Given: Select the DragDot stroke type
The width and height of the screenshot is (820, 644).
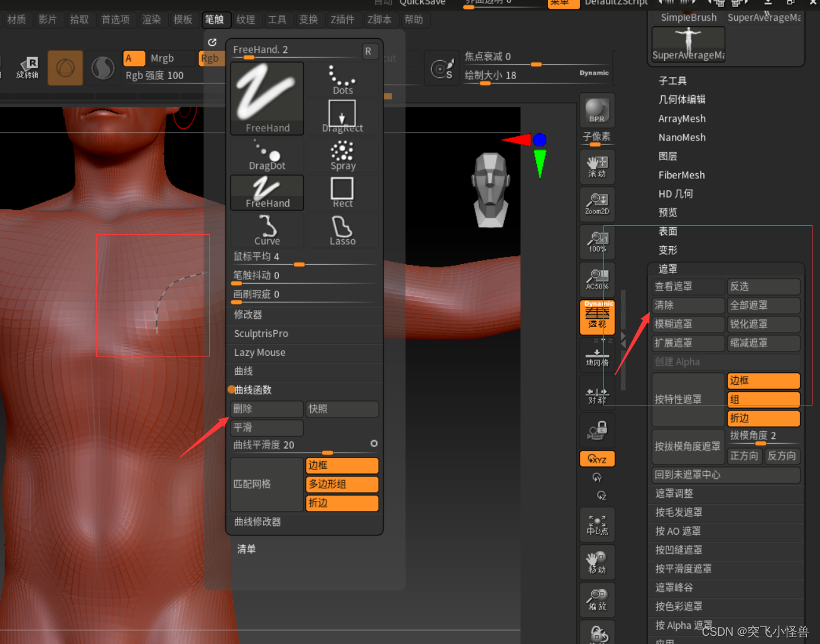Looking at the screenshot, I should (x=267, y=155).
